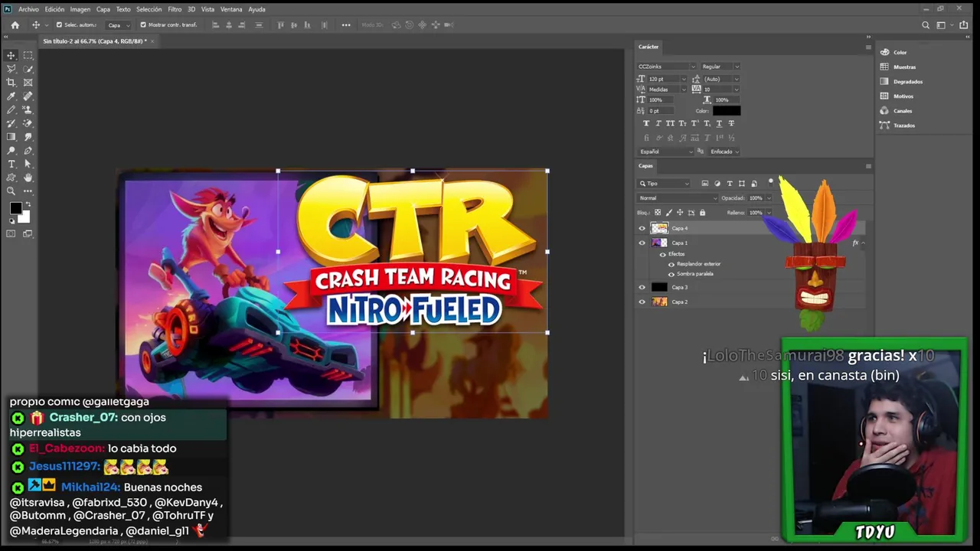Hide Capa 1 layer visibility

642,243
